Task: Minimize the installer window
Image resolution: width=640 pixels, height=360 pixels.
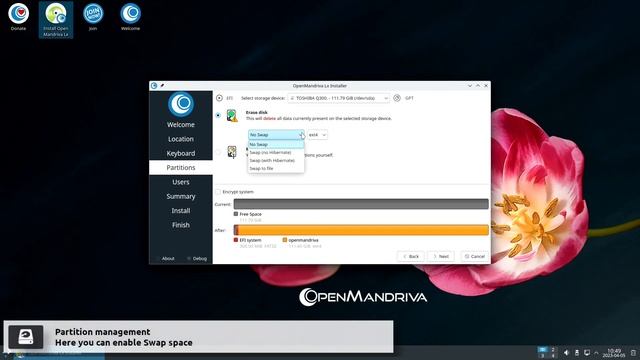Action: (470, 86)
